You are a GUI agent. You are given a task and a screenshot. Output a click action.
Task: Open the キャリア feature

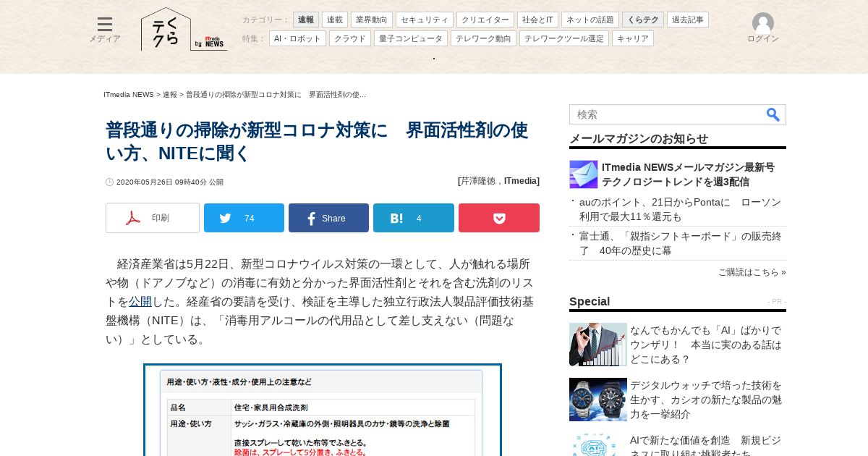pyautogui.click(x=633, y=38)
